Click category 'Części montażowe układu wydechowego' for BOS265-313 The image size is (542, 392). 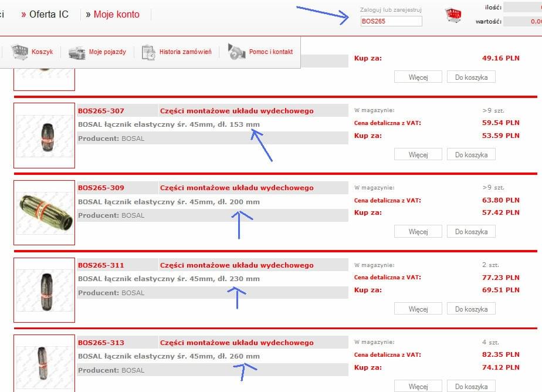click(237, 343)
